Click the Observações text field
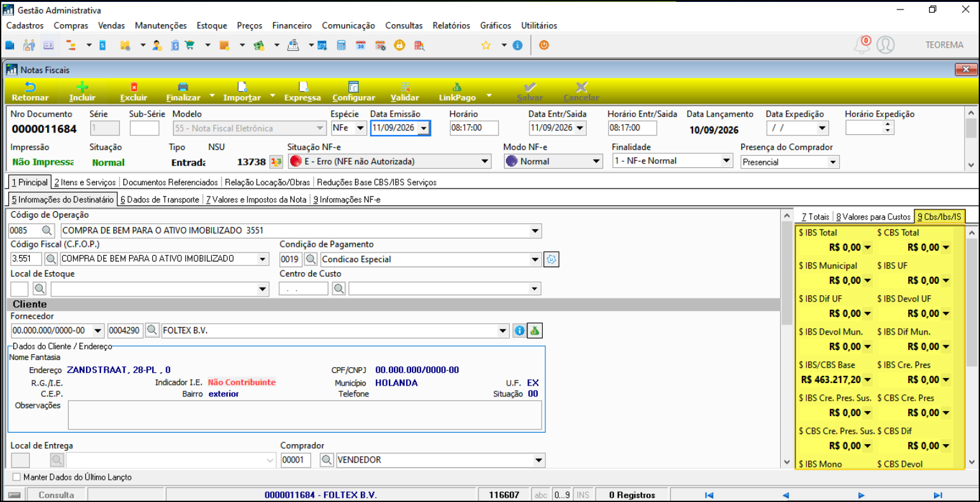Viewport: 980px width, 502px height. coord(305,415)
